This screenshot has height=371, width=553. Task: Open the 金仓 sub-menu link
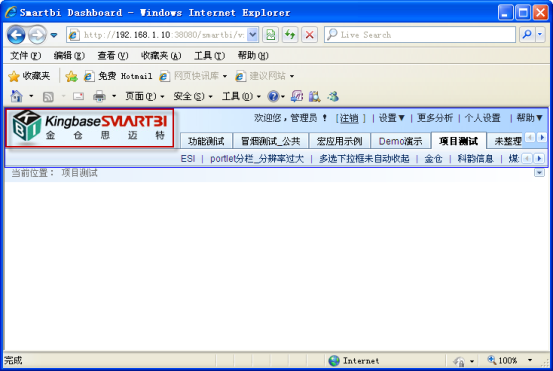[433, 159]
